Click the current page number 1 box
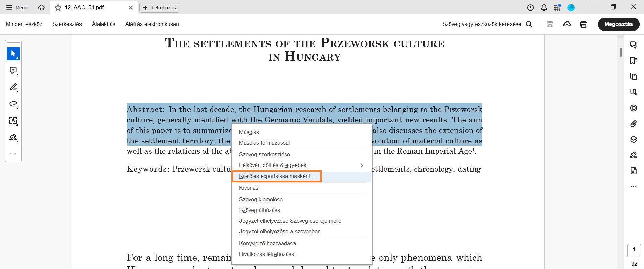644x269 pixels. click(634, 250)
